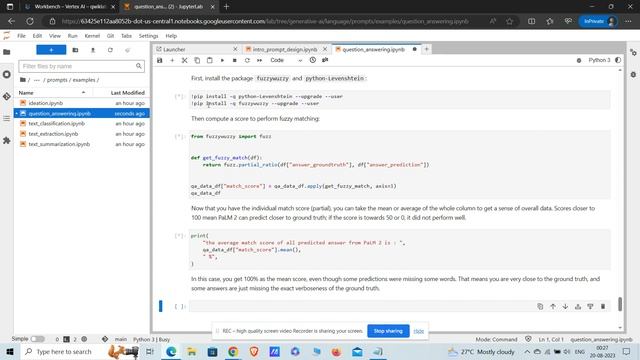Click the New Folder icon in file browser
Screen dimensions: 640x360
click(75, 50)
